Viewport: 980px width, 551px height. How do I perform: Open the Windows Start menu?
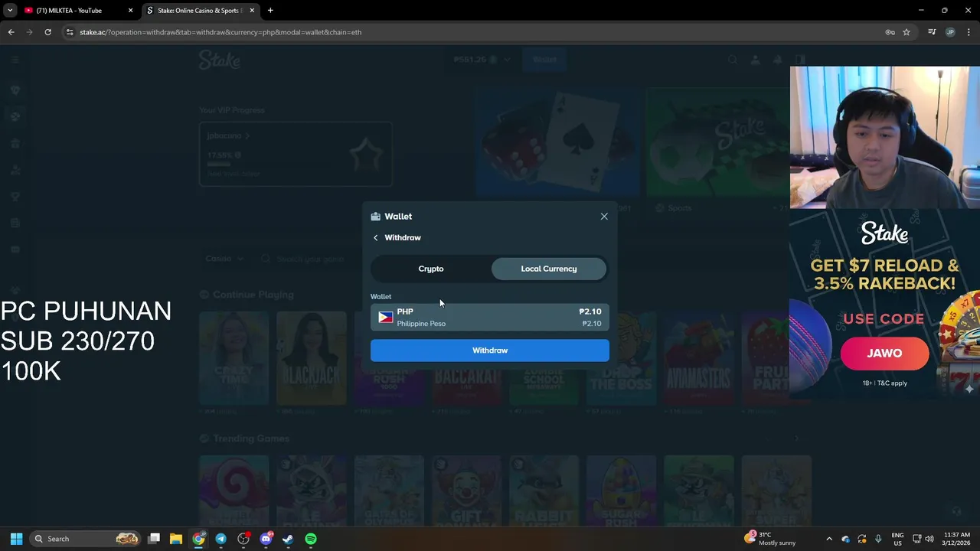16,539
